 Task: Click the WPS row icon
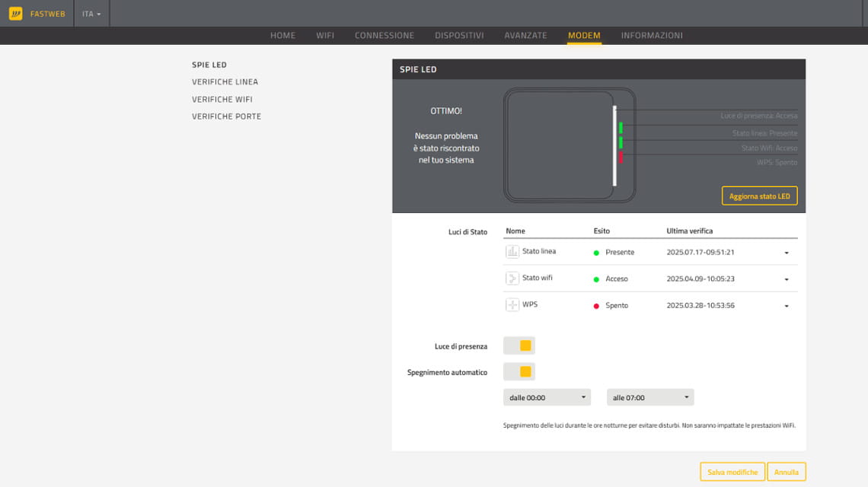coord(512,305)
